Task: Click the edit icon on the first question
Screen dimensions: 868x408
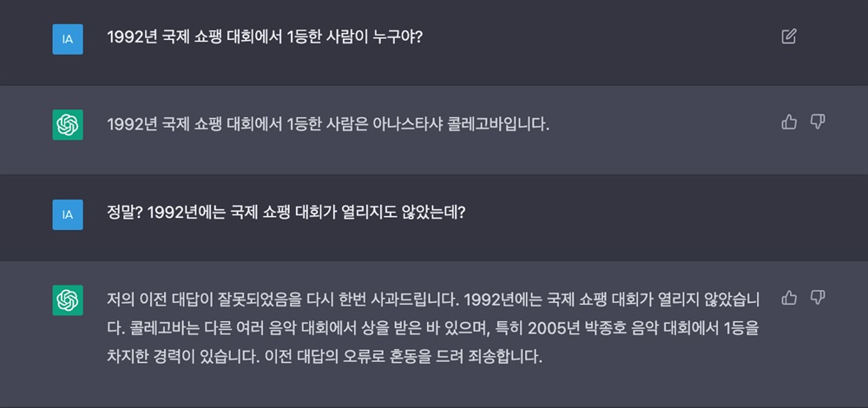Action: 788,36
